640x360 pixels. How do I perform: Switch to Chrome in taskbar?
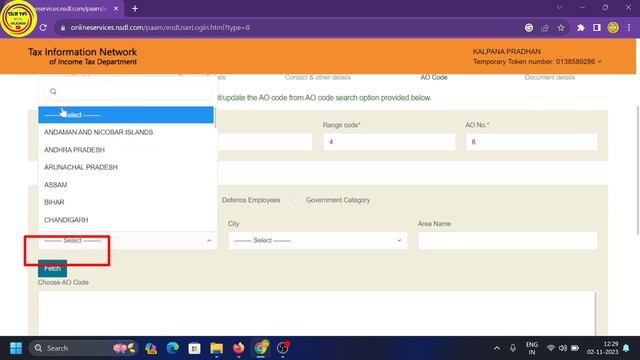(x=261, y=348)
